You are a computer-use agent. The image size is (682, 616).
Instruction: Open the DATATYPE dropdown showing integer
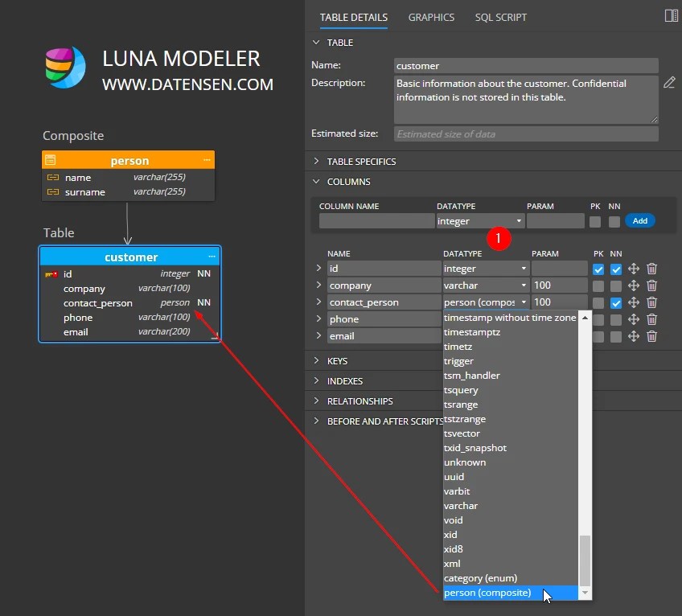(x=480, y=220)
